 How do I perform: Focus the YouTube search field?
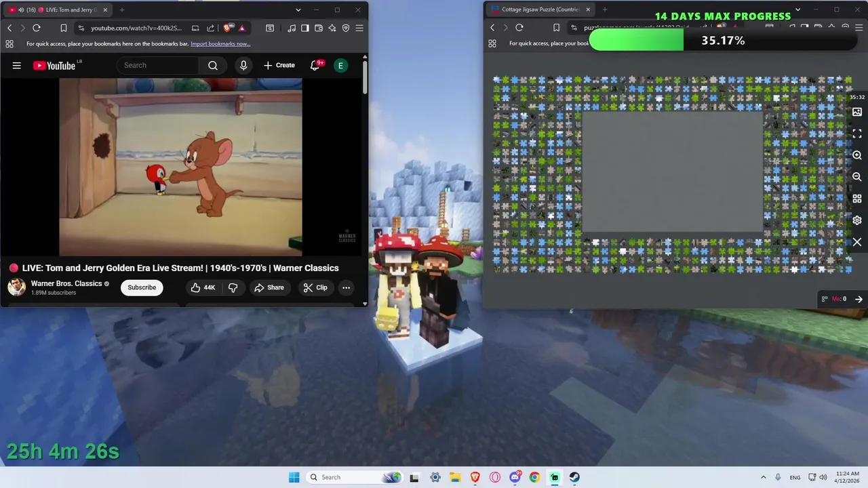(159, 66)
